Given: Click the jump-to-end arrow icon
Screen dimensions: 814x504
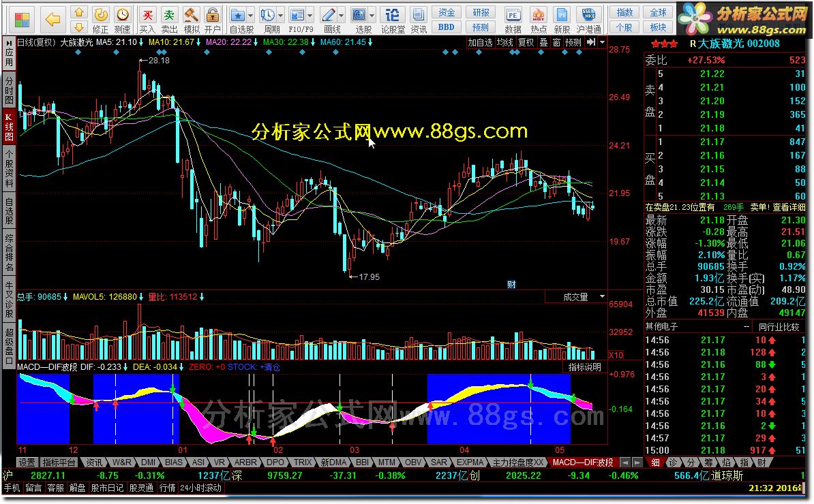Looking at the screenshot, I should tap(591, 42).
